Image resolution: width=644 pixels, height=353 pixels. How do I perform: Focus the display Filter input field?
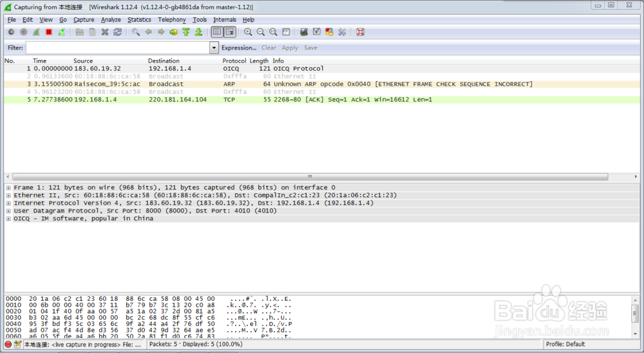(x=118, y=48)
